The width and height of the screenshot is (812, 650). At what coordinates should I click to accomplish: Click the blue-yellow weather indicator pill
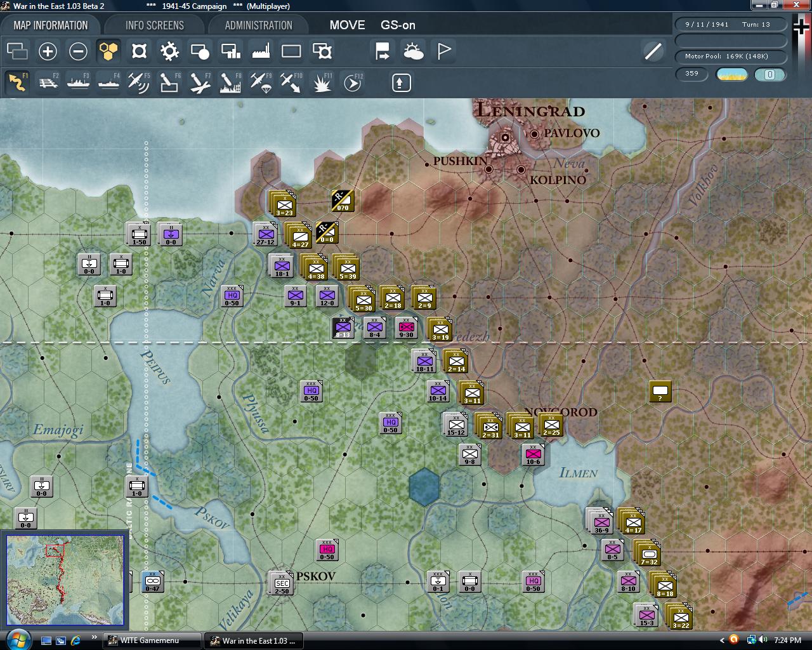pos(731,74)
